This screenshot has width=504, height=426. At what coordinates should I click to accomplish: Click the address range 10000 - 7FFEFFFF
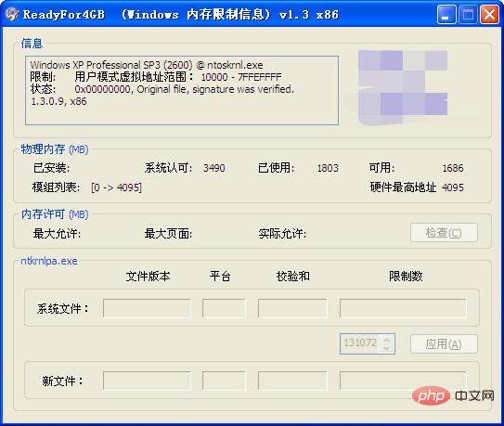point(241,77)
